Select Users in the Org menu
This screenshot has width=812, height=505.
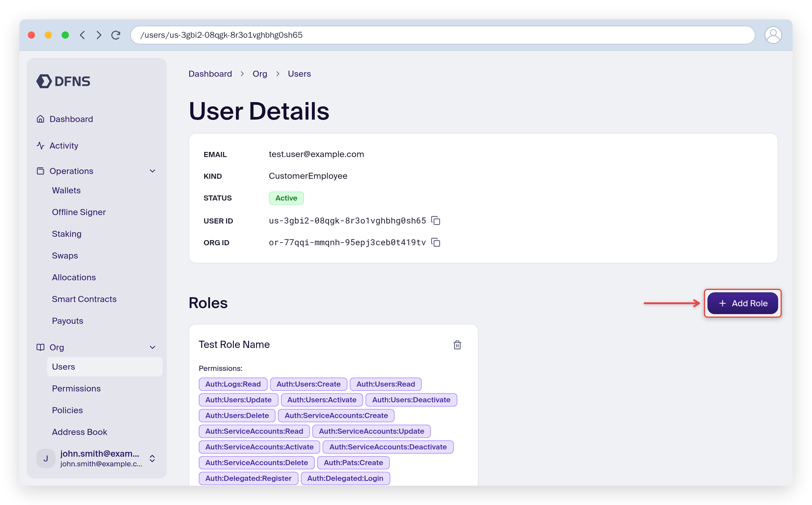(105, 367)
